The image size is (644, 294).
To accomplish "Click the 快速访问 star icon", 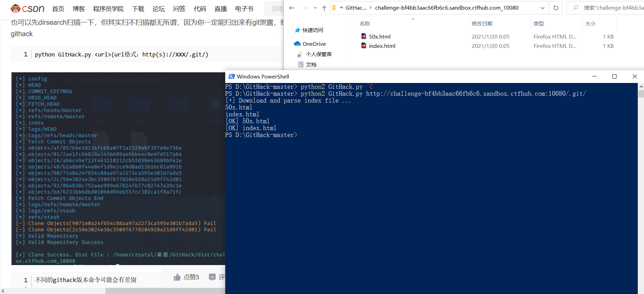I will [x=298, y=30].
